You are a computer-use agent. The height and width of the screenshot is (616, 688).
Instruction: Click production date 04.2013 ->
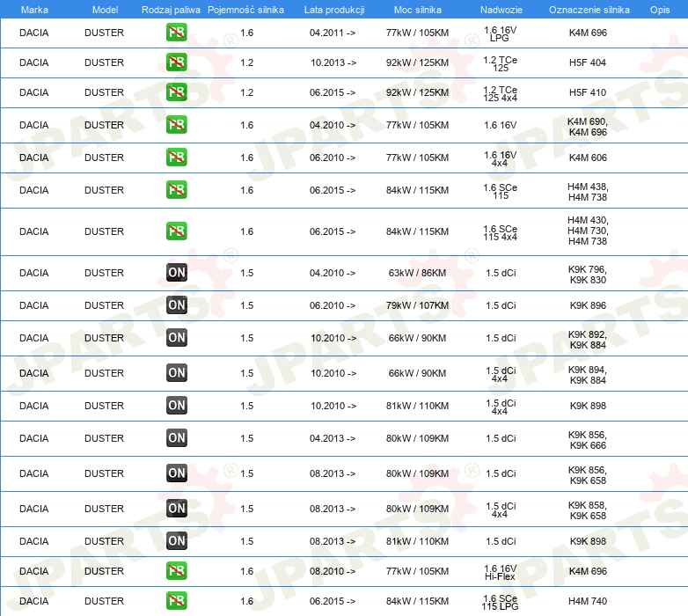pyautogui.click(x=333, y=438)
